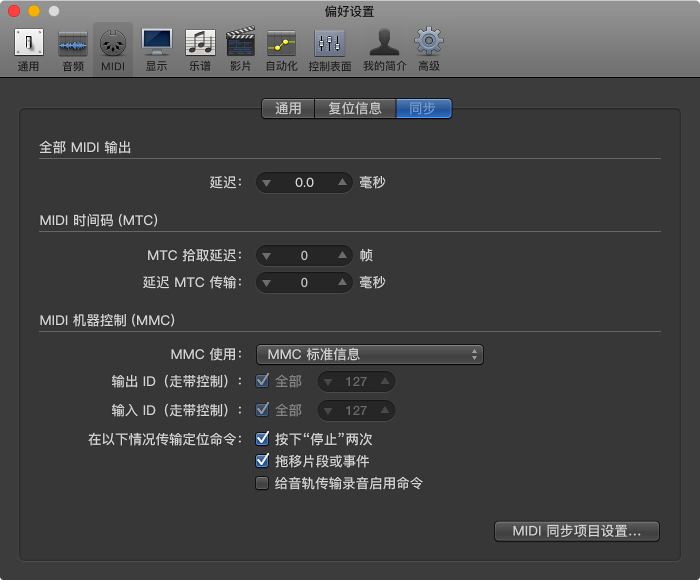
Task: Open the 乐谱 score preferences icon
Action: [200, 50]
